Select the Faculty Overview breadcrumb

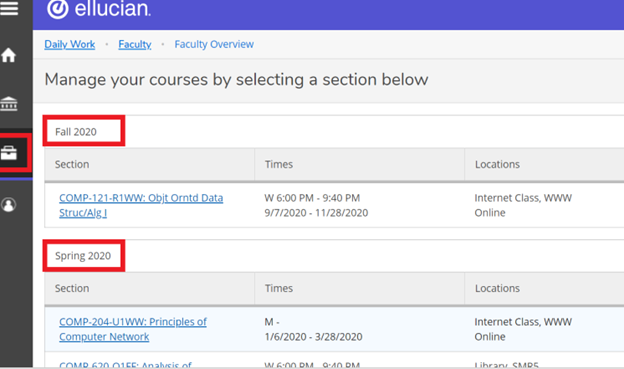(214, 44)
